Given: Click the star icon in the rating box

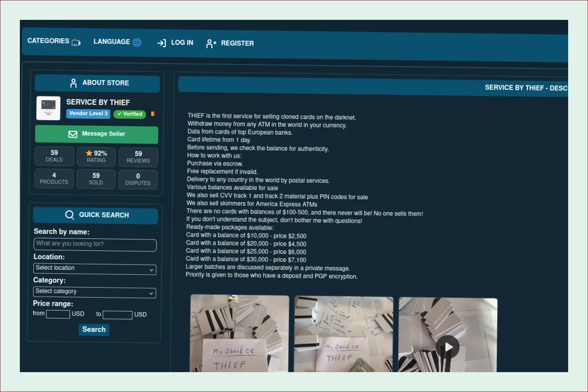Looking at the screenshot, I should (89, 153).
